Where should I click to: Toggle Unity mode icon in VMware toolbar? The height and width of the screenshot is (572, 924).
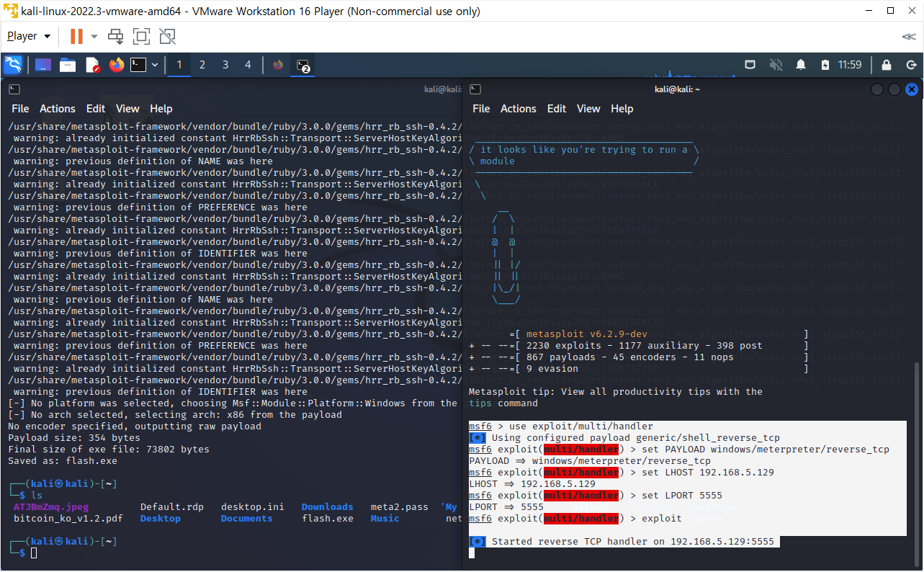[x=168, y=36]
